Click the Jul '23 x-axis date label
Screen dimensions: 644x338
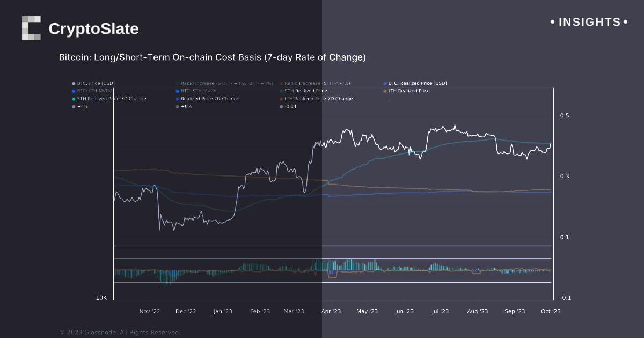point(440,311)
